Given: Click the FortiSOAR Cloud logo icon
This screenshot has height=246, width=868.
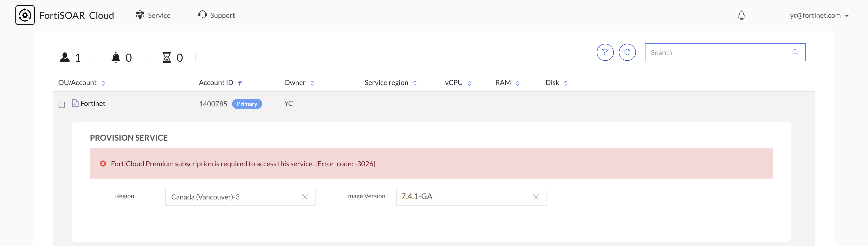Looking at the screenshot, I should coord(25,15).
